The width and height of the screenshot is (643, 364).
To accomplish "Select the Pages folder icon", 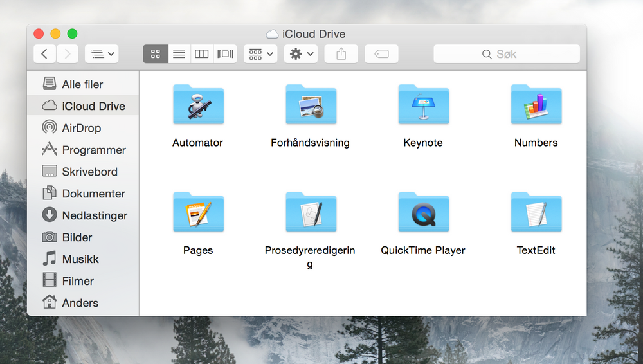I will pyautogui.click(x=199, y=212).
